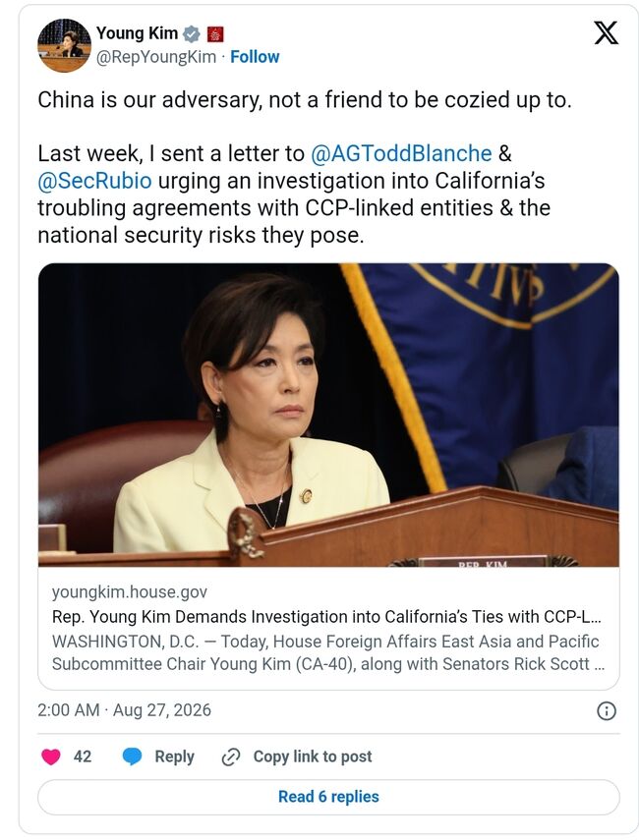Click the 42 likes count

[x=82, y=756]
